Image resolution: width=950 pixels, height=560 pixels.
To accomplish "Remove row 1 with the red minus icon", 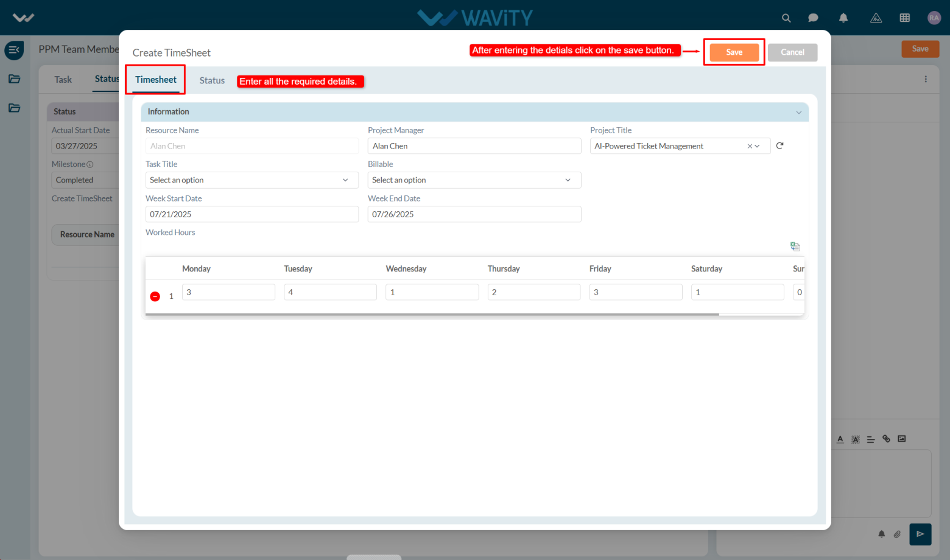I will [x=155, y=296].
